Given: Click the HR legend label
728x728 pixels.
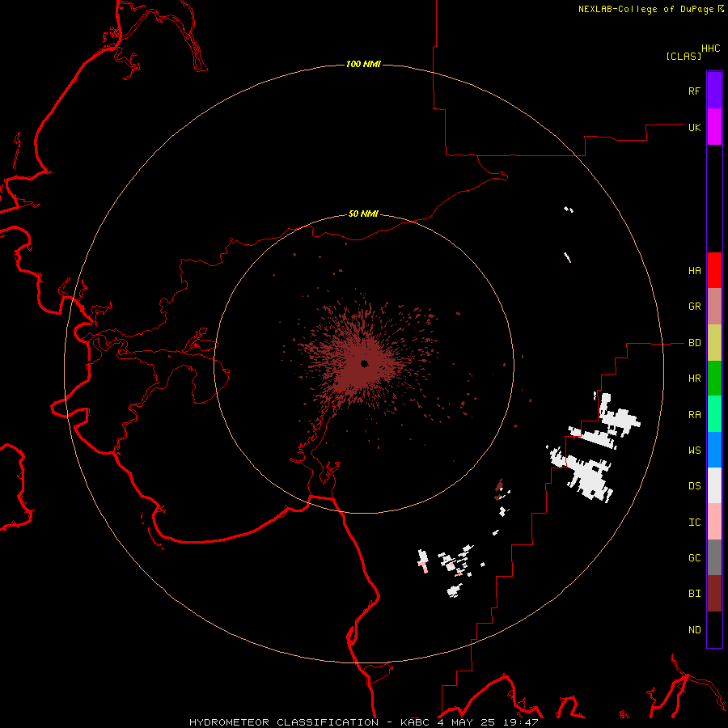Looking at the screenshot, I should [x=694, y=379].
